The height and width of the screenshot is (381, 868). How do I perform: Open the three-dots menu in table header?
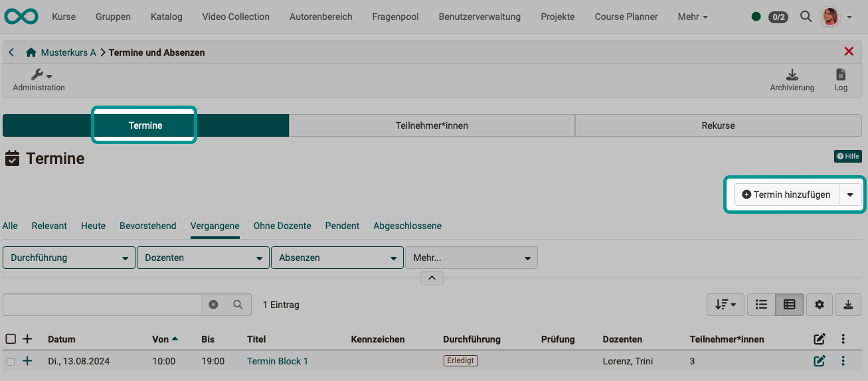click(843, 339)
